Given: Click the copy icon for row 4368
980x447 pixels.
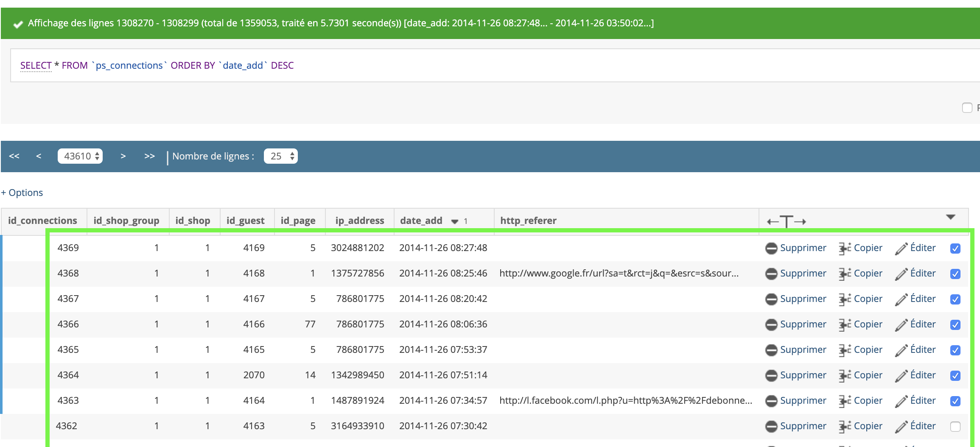Looking at the screenshot, I should click(x=844, y=274).
